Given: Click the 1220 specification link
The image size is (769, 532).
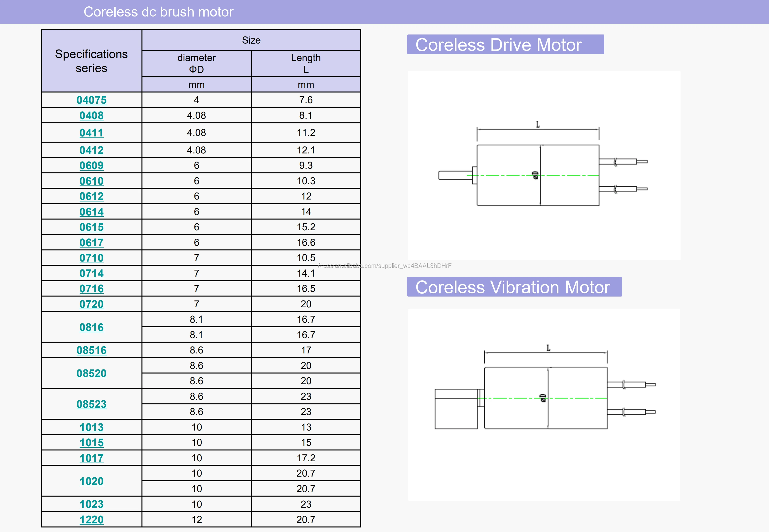Looking at the screenshot, I should [91, 519].
